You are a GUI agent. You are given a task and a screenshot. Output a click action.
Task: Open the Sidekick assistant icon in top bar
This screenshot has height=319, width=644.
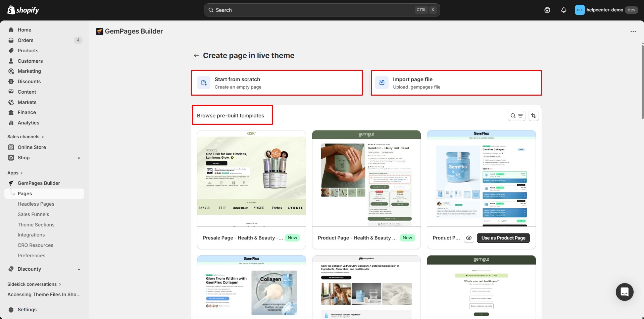click(547, 10)
